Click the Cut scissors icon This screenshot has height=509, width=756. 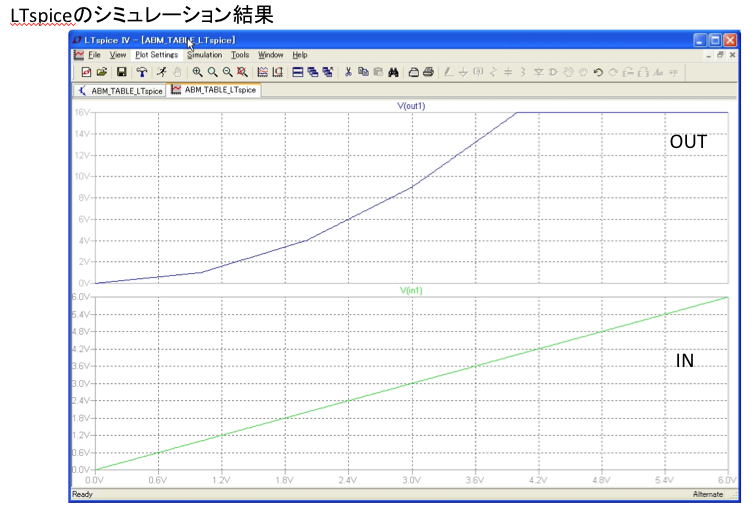coord(348,72)
